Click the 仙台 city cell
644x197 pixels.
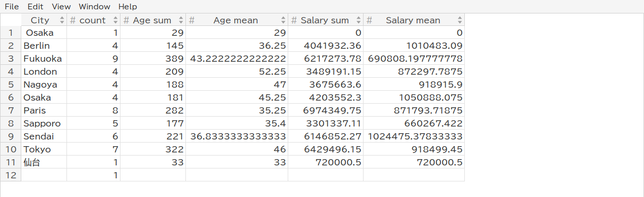pos(44,162)
